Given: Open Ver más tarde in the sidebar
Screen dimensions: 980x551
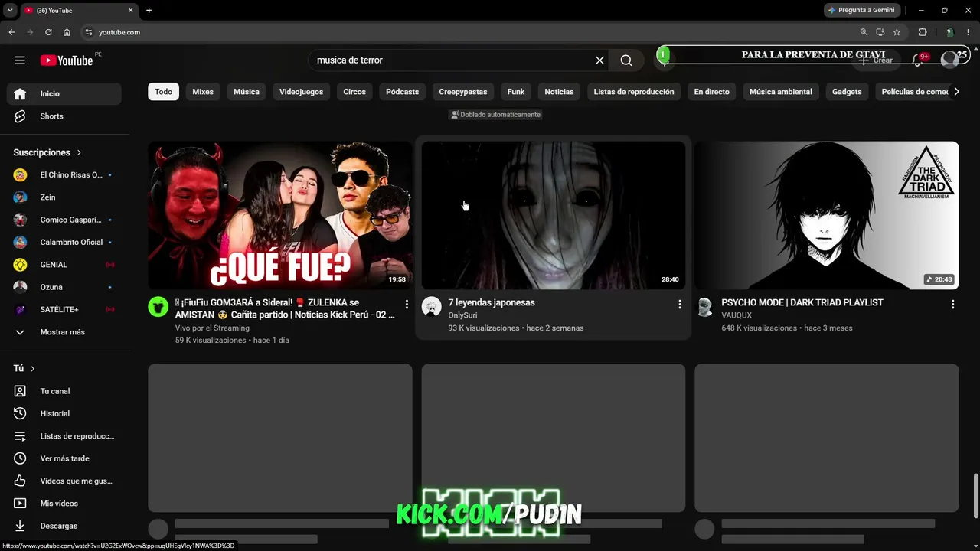Looking at the screenshot, I should (x=64, y=458).
